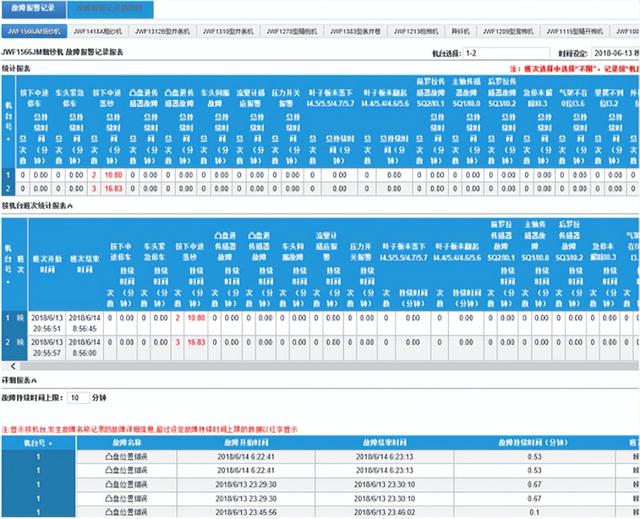Click the 故障持续时间（分钟） column header

(534, 443)
